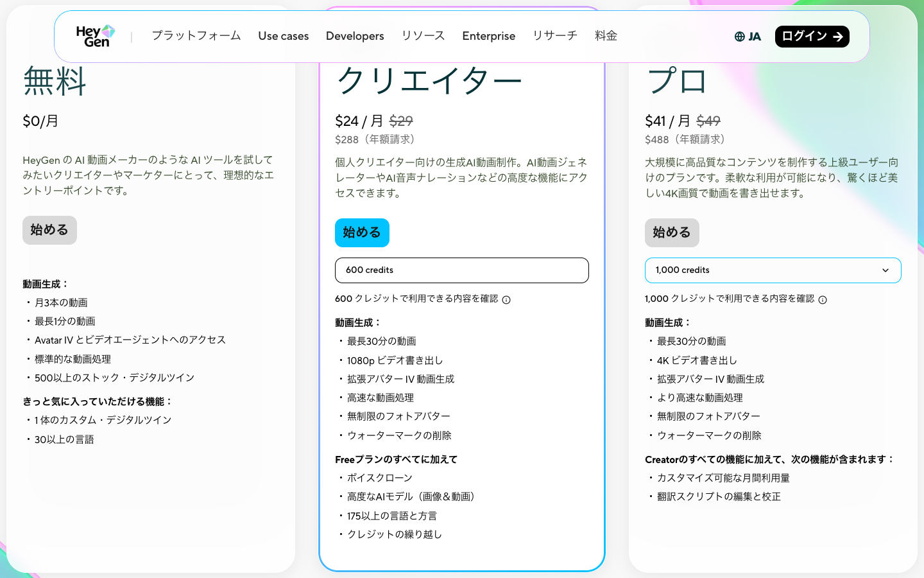Click the $0/月 price

40,121
